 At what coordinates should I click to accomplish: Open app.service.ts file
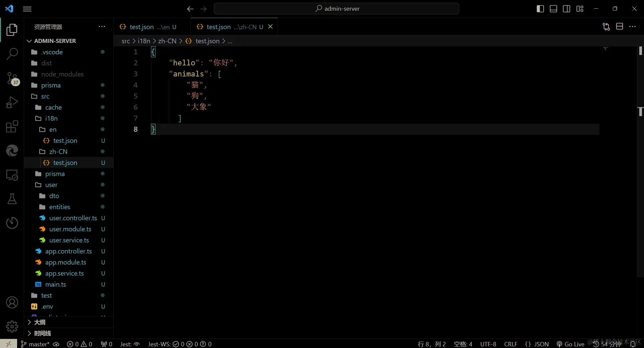click(69, 273)
